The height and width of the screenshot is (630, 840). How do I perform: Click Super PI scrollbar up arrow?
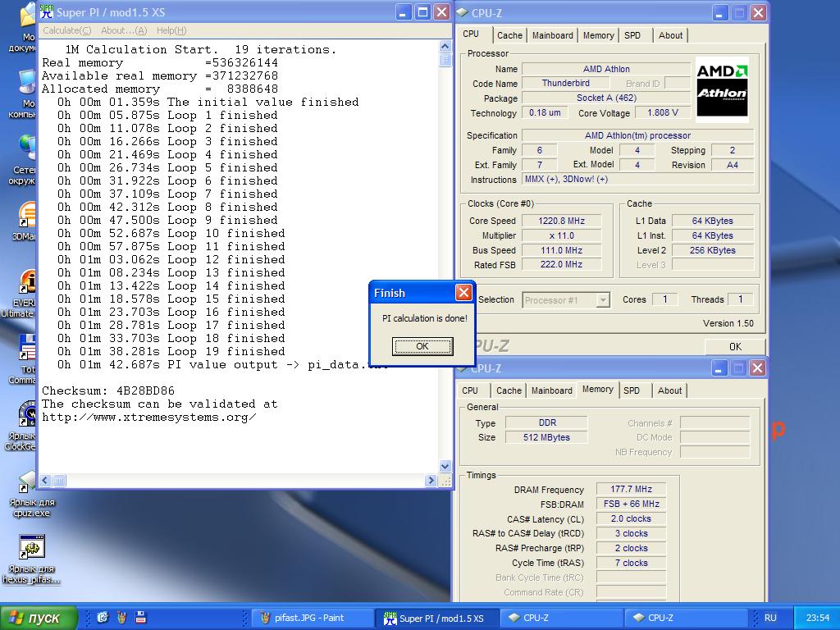[x=445, y=47]
